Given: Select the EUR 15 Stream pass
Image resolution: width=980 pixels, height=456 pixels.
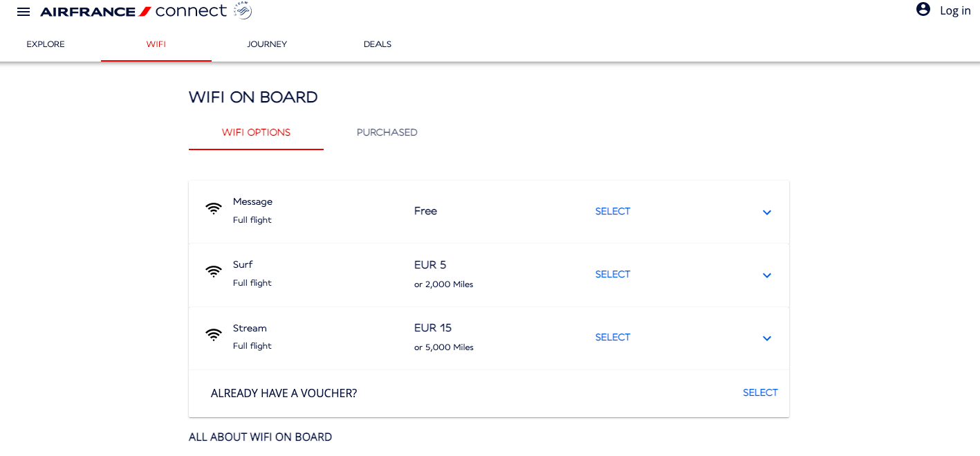Looking at the screenshot, I should (x=613, y=338).
